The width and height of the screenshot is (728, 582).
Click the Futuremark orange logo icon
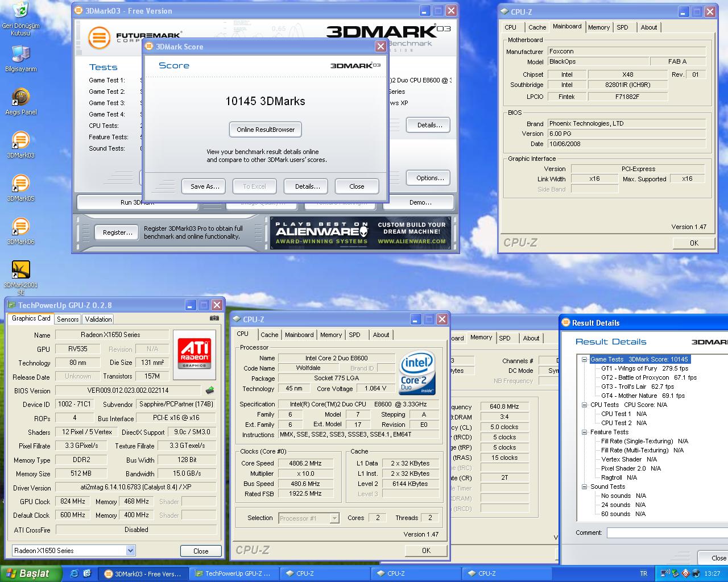99,38
